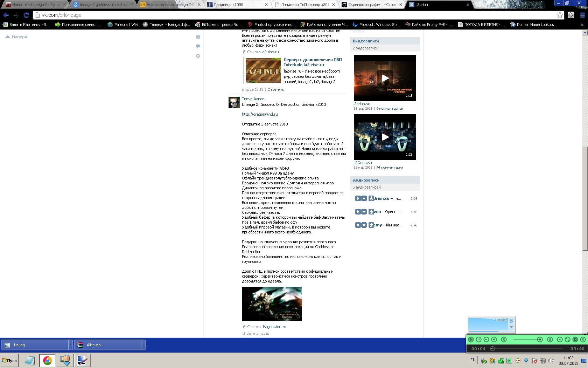Open the gear settings icon in sidebar
588x368 pixels.
pyautogui.click(x=198, y=56)
